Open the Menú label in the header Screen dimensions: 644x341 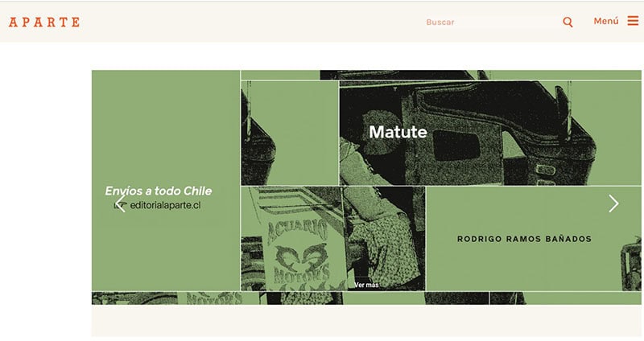tap(605, 21)
